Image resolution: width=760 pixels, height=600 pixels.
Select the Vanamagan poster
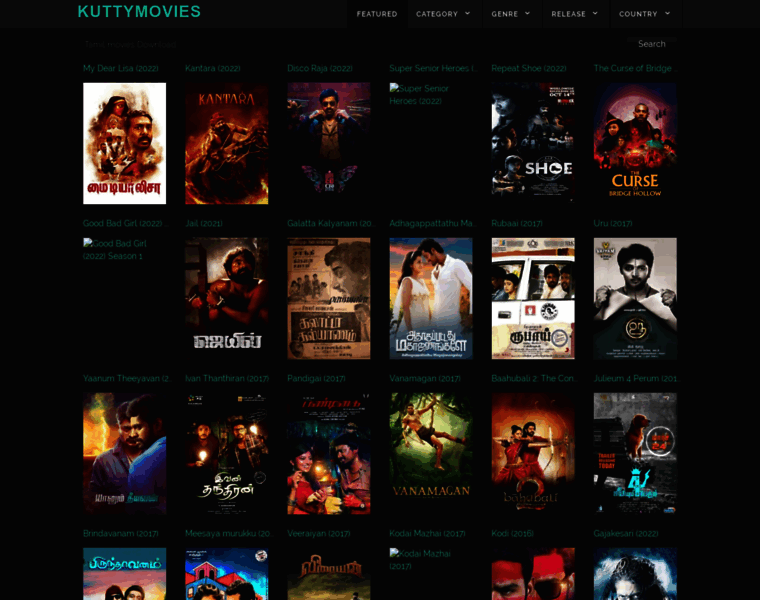pos(431,454)
